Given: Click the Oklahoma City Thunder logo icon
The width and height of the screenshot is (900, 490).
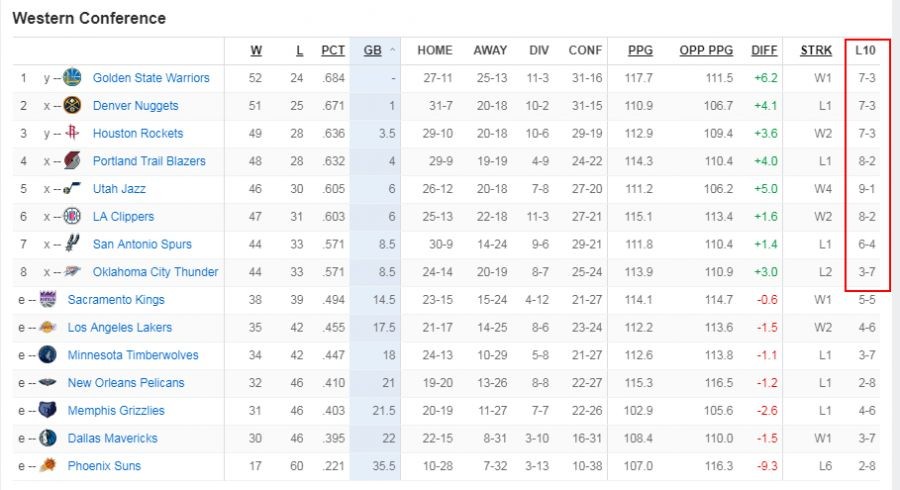Looking at the screenshot, I should (71, 272).
